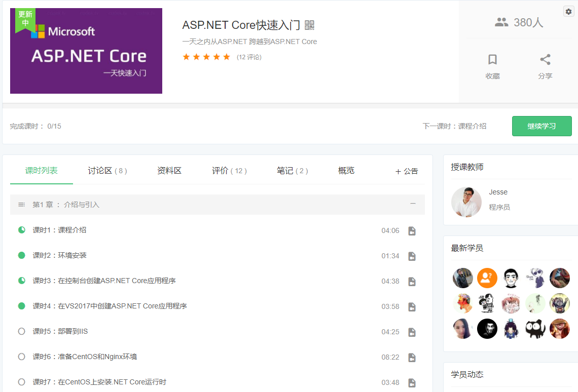Screen dimensions: 578x392
Task: Click the 下一课时：课程介绍 text
Action: [454, 126]
